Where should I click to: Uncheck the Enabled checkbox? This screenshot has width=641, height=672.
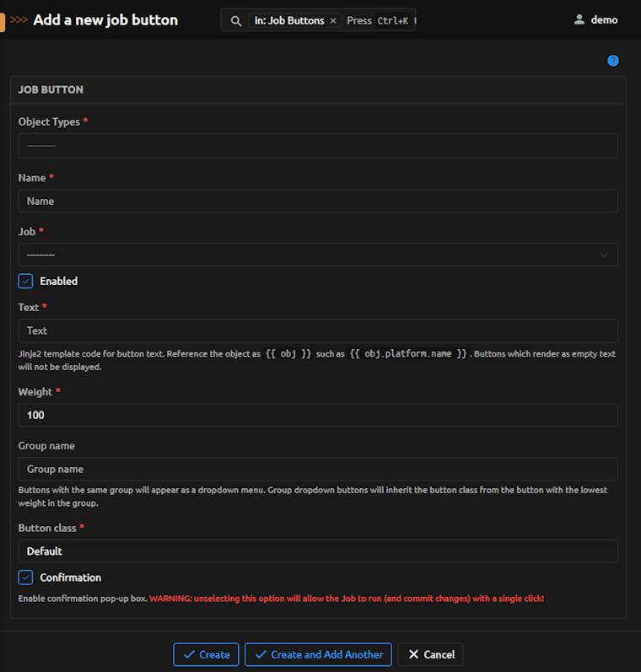click(x=26, y=281)
